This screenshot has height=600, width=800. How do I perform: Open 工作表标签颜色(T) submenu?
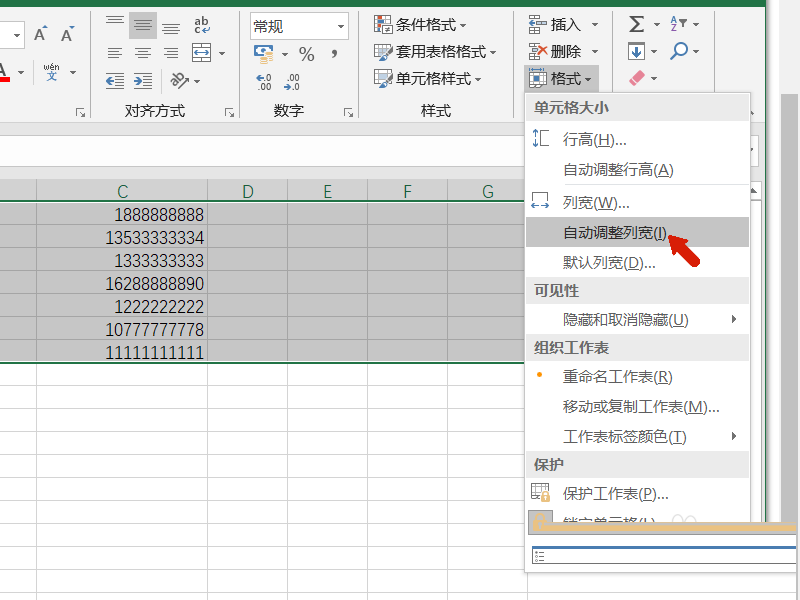coord(637,436)
